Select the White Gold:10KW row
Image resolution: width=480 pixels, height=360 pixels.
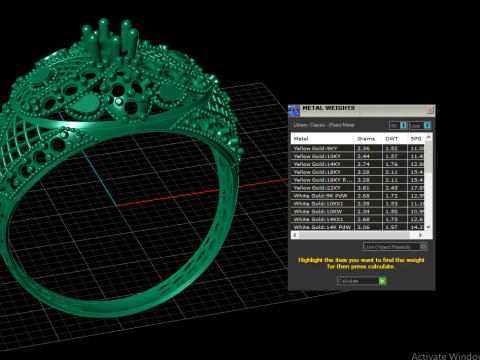coord(358,211)
